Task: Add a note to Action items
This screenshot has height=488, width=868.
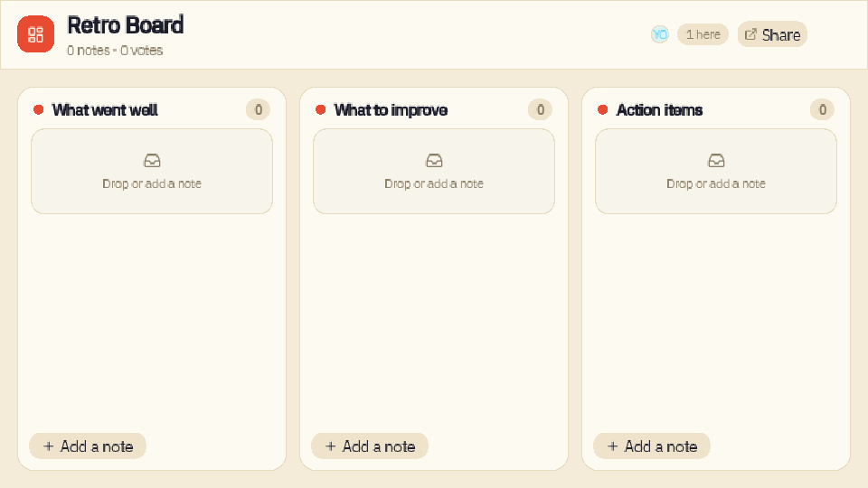Action: (x=652, y=446)
